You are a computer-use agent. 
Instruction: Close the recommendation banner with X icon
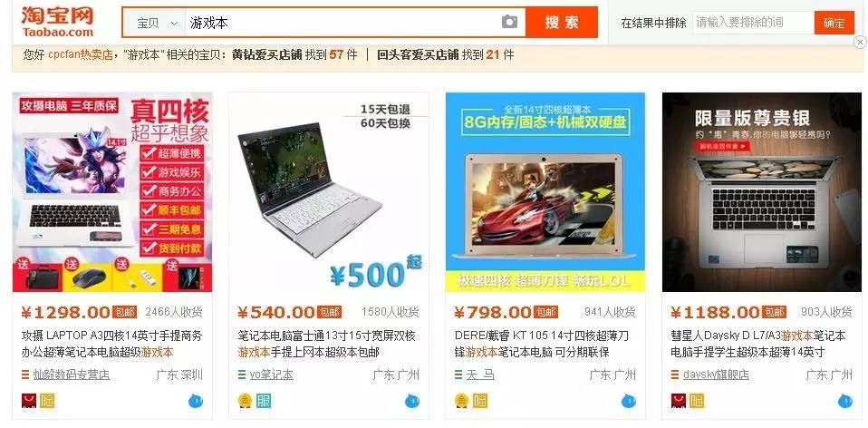(x=860, y=42)
